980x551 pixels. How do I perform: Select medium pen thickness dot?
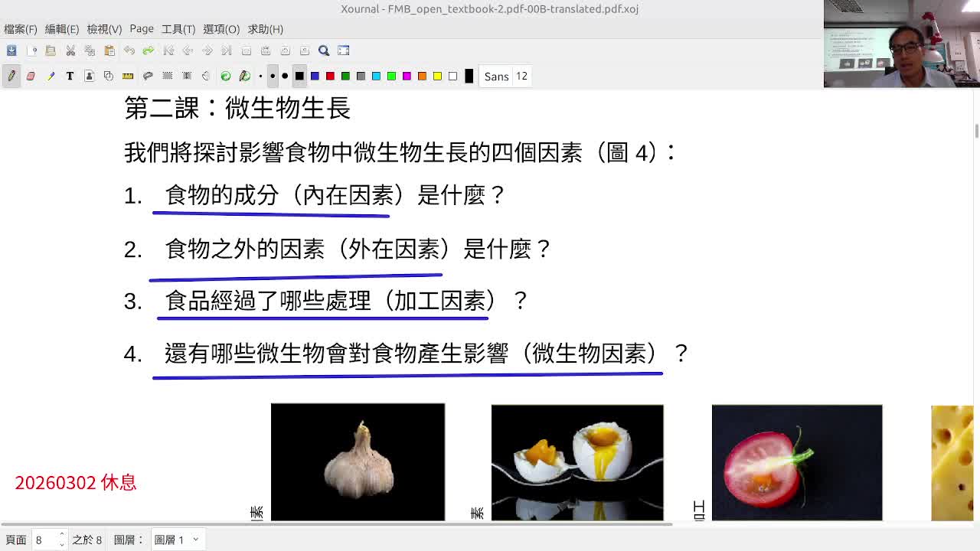click(x=272, y=76)
